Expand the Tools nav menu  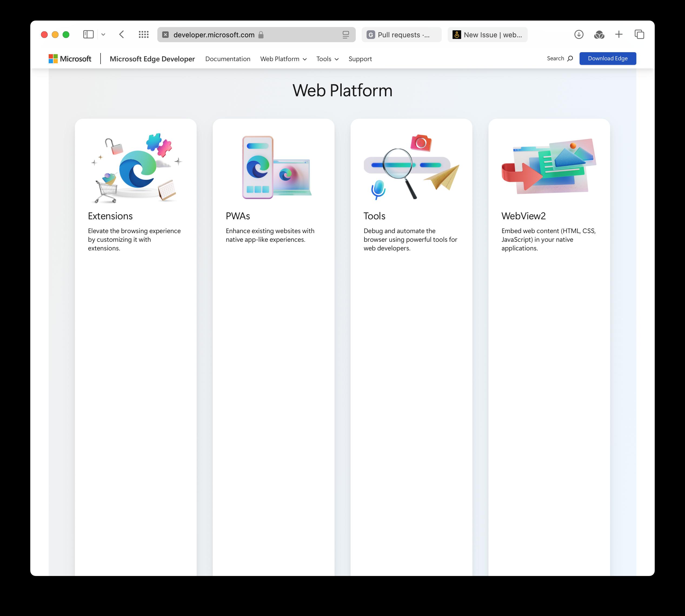coord(327,59)
